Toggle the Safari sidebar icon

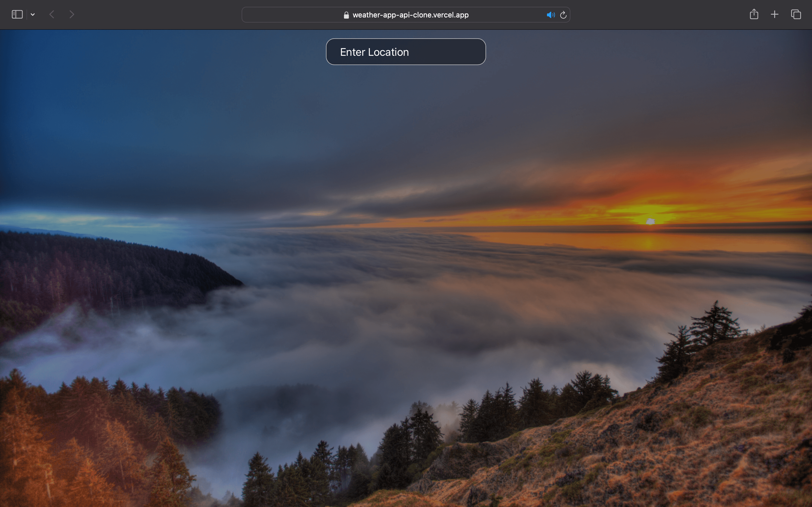(x=17, y=14)
